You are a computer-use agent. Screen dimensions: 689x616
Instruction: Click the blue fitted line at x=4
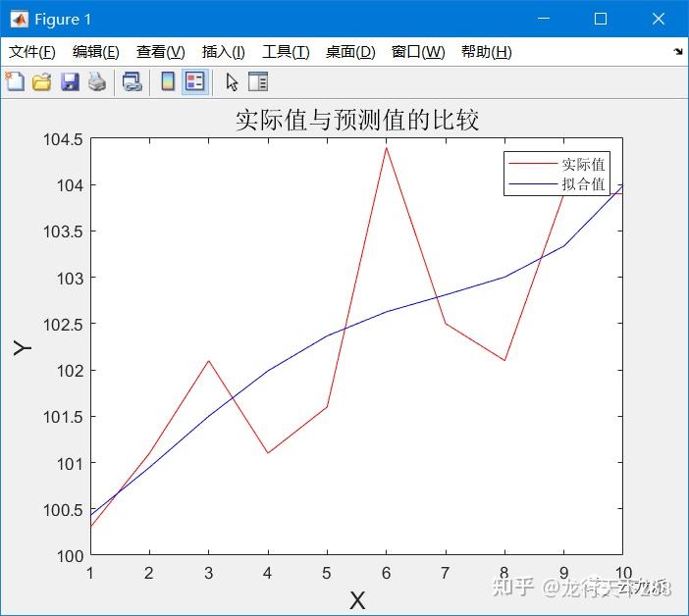pos(268,370)
